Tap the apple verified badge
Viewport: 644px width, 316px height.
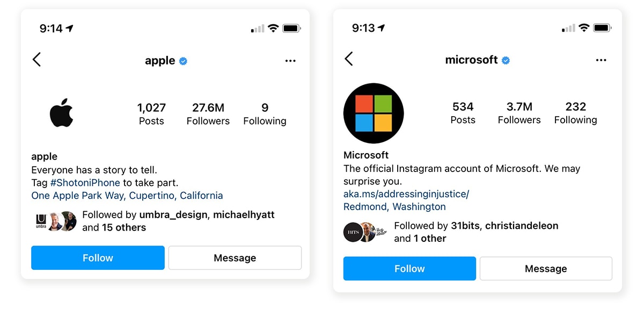(x=183, y=61)
